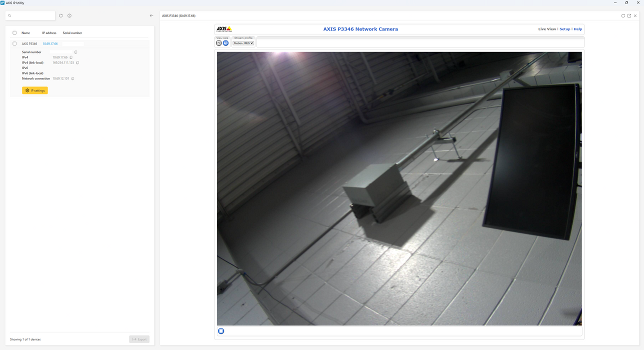Select the first view size button
This screenshot has width=644, height=350.
click(x=219, y=43)
